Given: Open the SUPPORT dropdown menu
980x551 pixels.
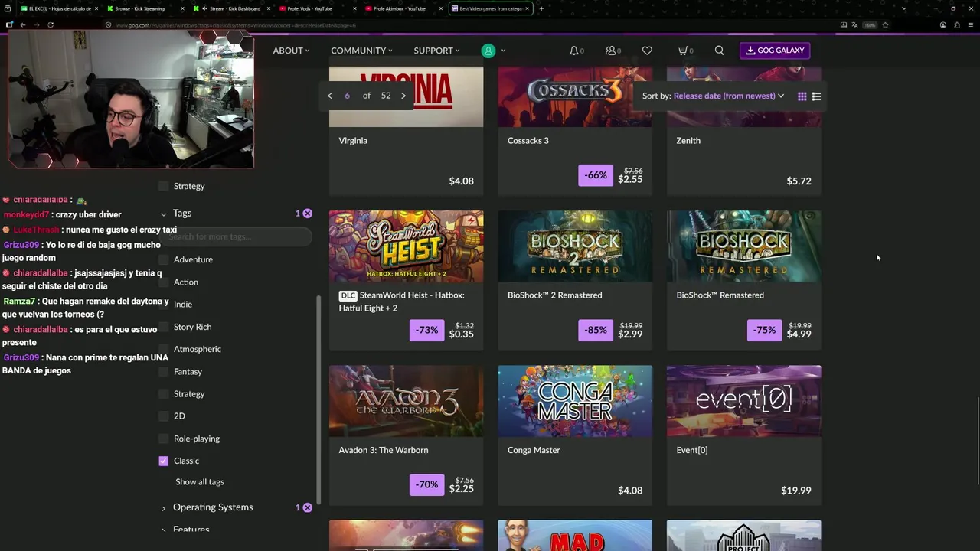Looking at the screenshot, I should pyautogui.click(x=436, y=51).
